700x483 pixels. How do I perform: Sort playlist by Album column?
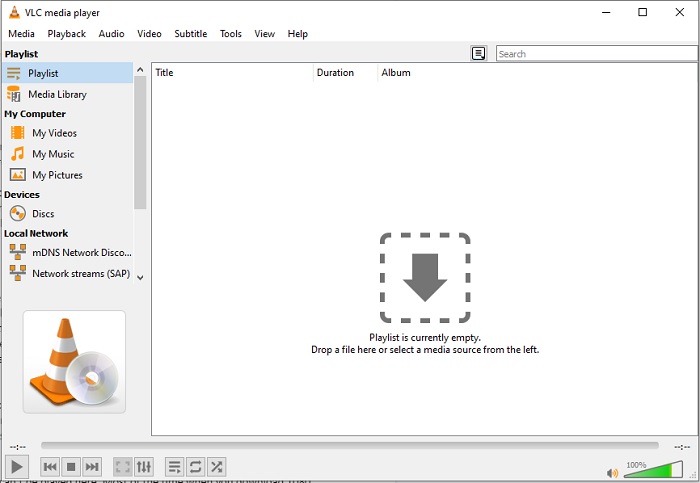tap(537, 73)
